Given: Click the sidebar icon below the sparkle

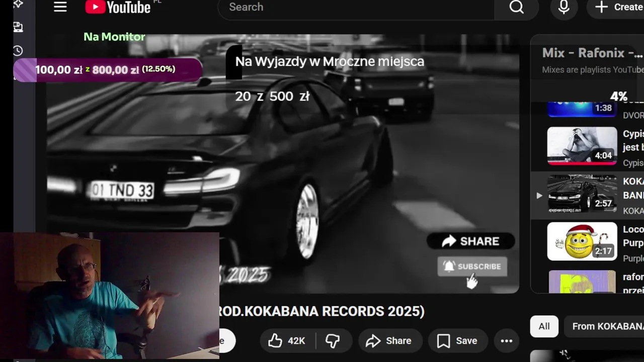Looking at the screenshot, I should coord(18,27).
